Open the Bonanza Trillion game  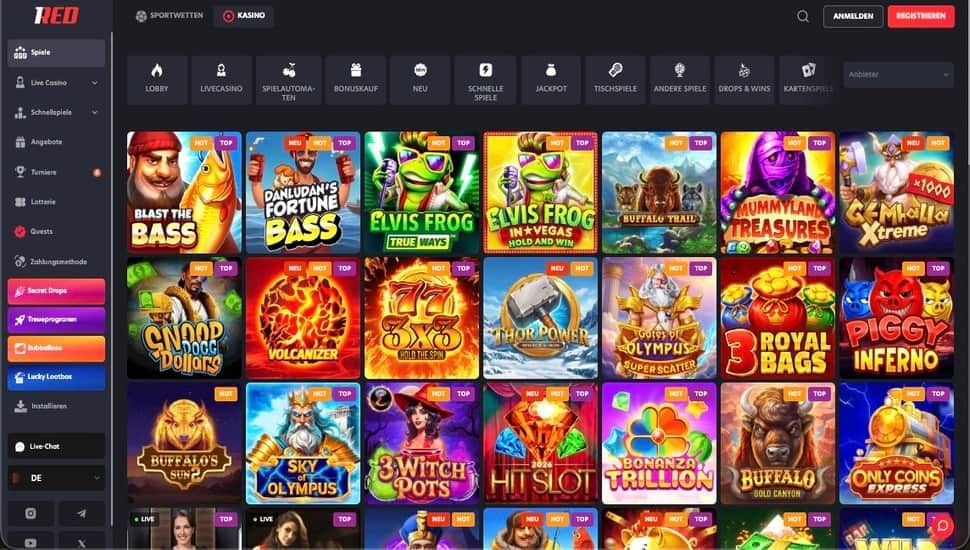pos(659,444)
